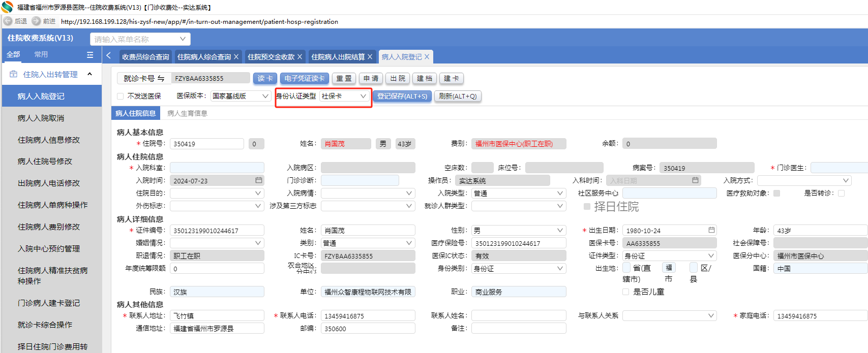The image size is (868, 353).
Task: Click the 出院 button
Action: pyautogui.click(x=398, y=78)
